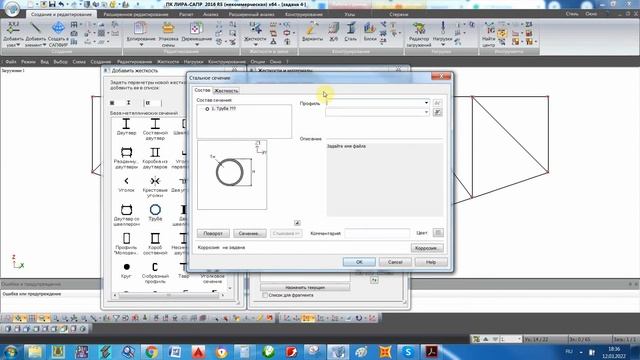Open the Расширенное редактирование ribbon tab

136,14
